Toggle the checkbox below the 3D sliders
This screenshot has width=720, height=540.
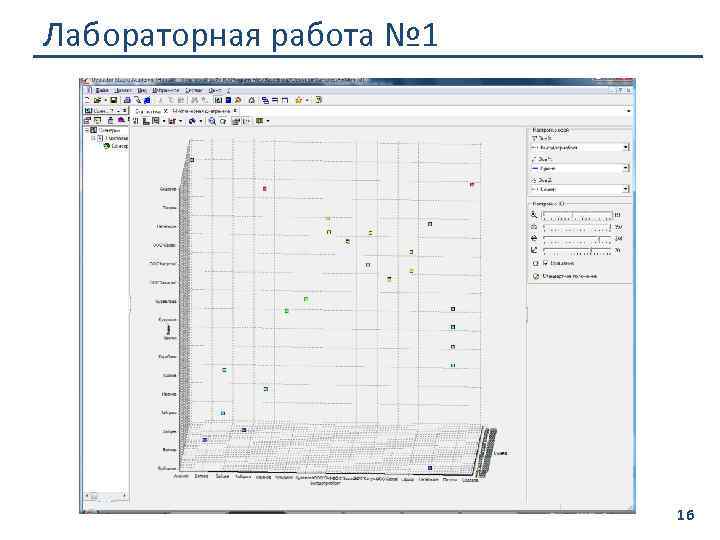coord(546,263)
